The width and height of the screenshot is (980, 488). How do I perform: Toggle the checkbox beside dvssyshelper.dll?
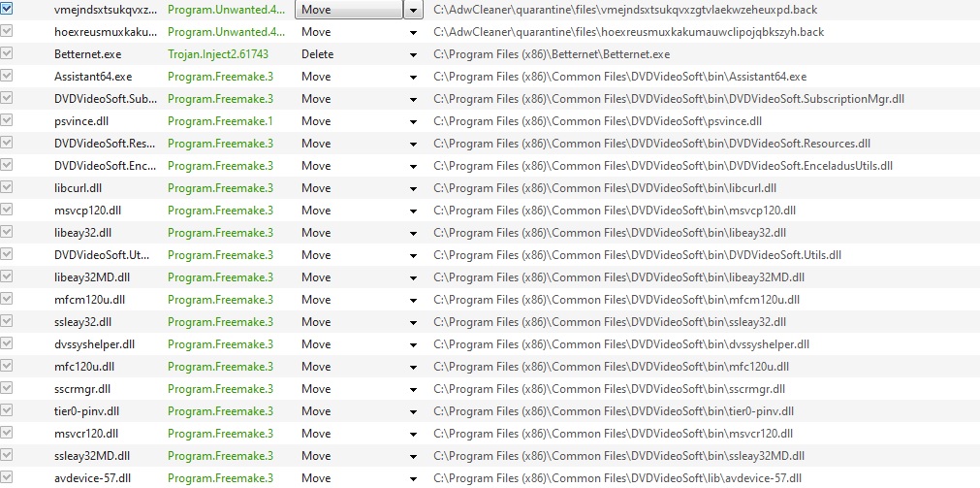(8, 344)
